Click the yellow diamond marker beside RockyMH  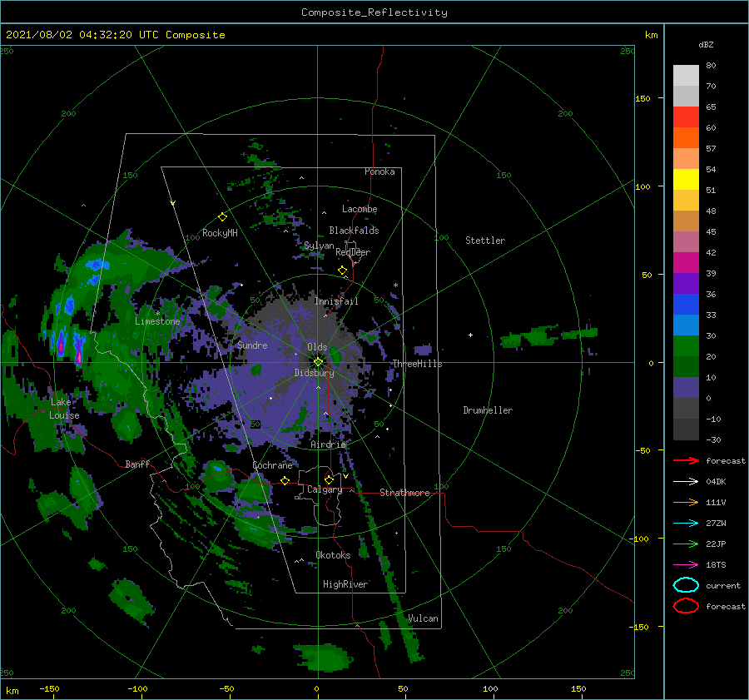pos(222,217)
